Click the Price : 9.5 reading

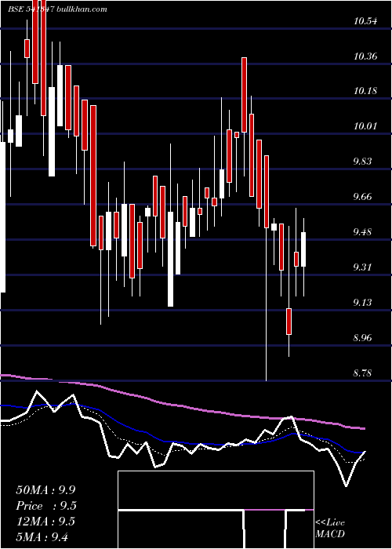pyautogui.click(x=45, y=506)
